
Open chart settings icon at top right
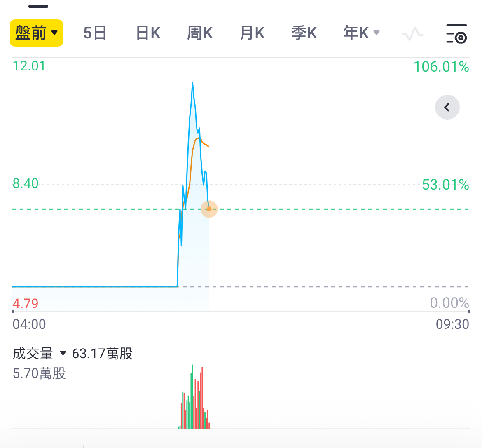pyautogui.click(x=456, y=33)
